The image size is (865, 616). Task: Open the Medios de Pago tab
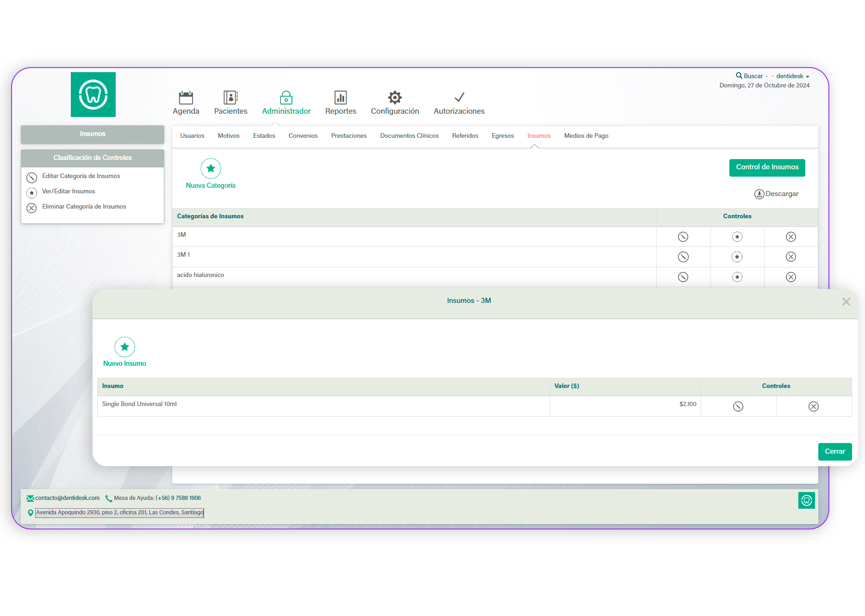[x=586, y=136]
